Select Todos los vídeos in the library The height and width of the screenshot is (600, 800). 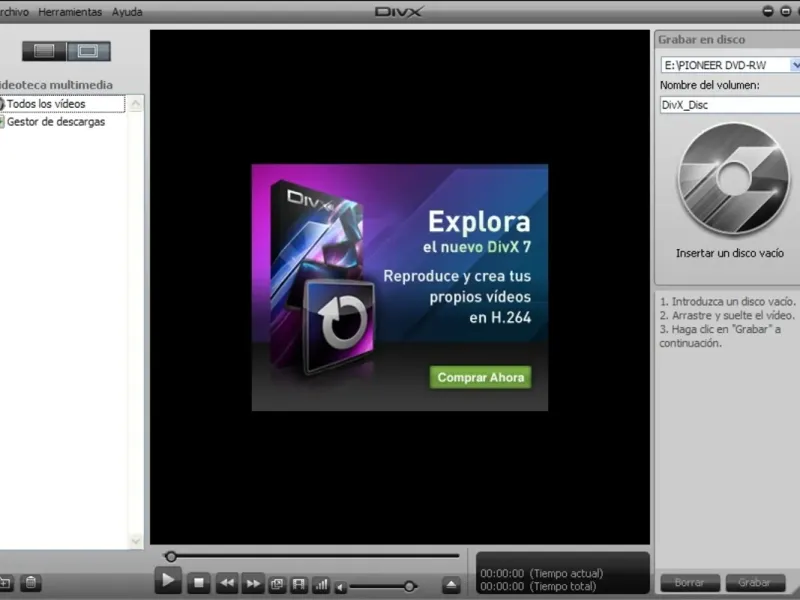[x=62, y=104]
